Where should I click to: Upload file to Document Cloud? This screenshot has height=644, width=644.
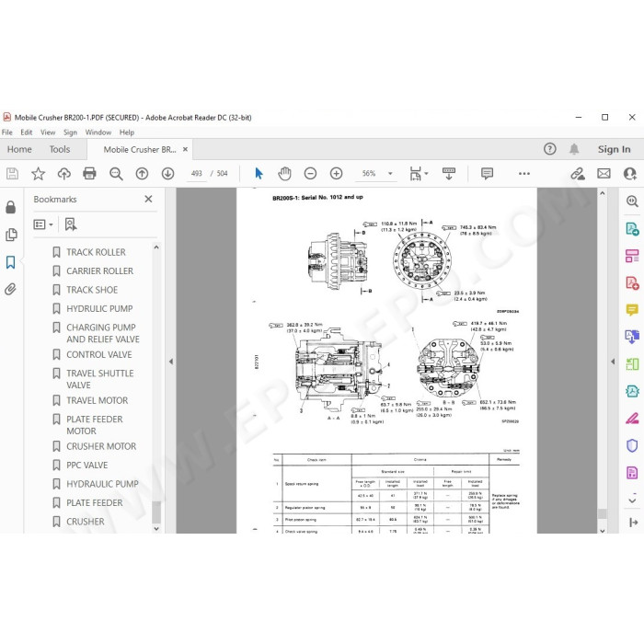64,174
